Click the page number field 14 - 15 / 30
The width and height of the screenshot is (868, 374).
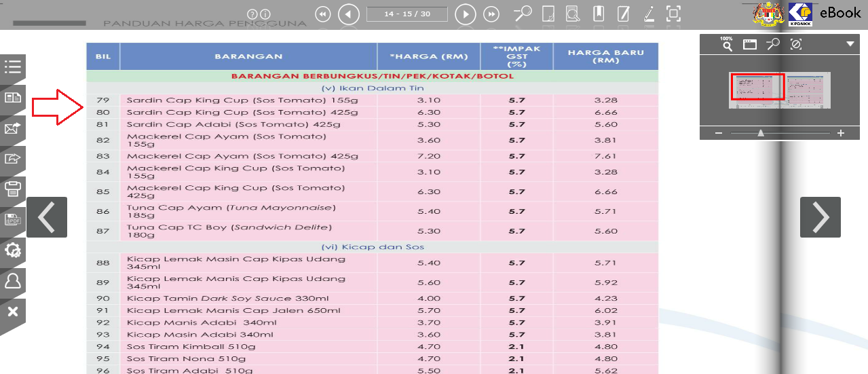point(407,14)
